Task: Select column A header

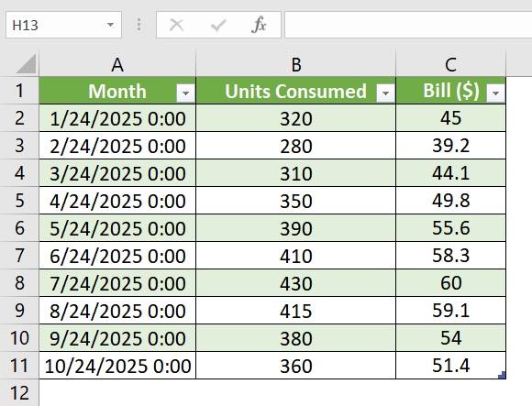Action: (x=117, y=64)
